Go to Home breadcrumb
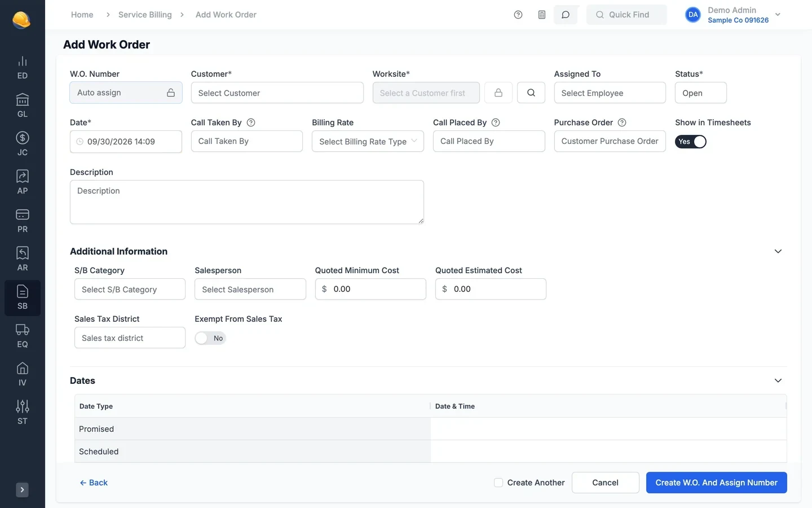 pyautogui.click(x=82, y=15)
